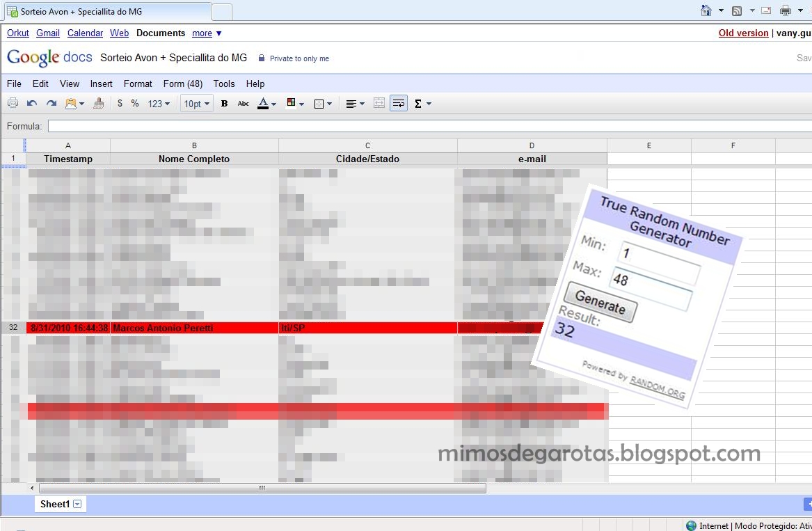The height and width of the screenshot is (531, 812).
Task: Click the document title 'Sorteio Avon + Speciallita do MG'
Action: (x=173, y=58)
